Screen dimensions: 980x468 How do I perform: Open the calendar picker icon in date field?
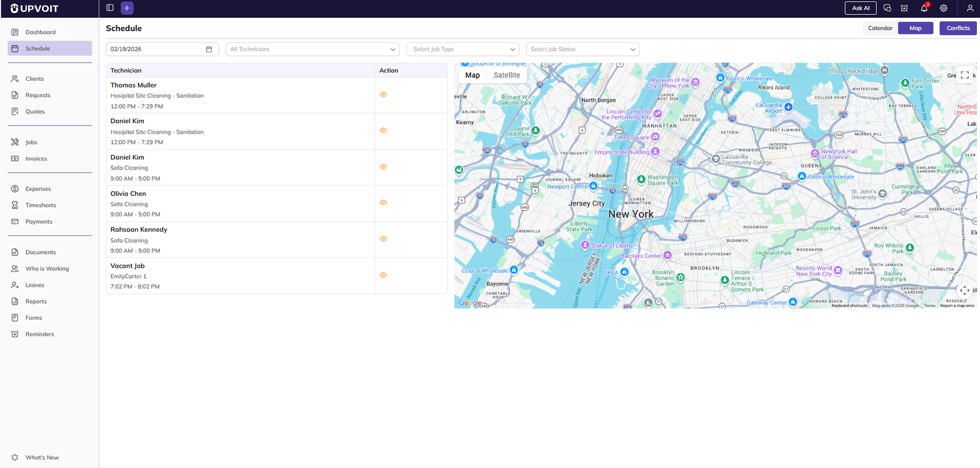pyautogui.click(x=209, y=49)
